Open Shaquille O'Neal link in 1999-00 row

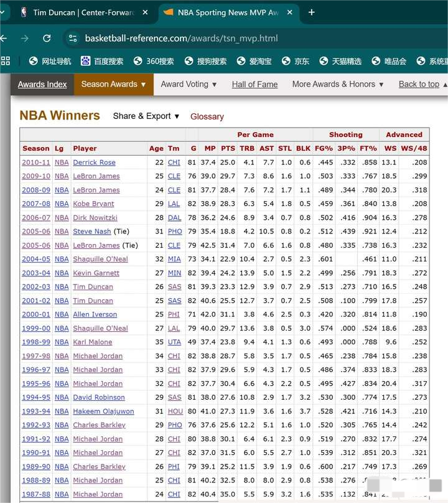[x=100, y=328]
